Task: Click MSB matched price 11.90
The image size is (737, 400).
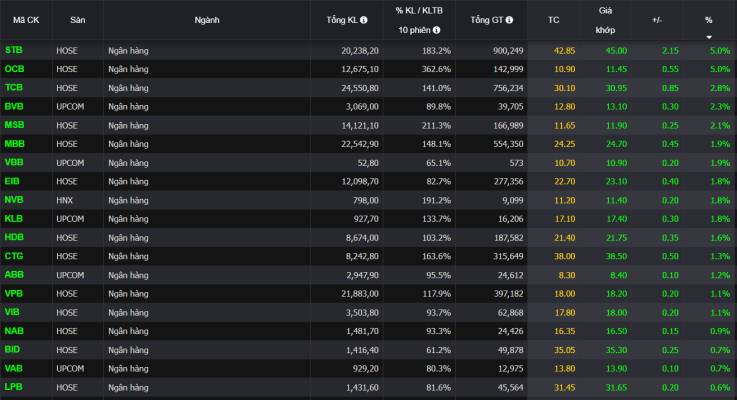Action: click(x=616, y=125)
